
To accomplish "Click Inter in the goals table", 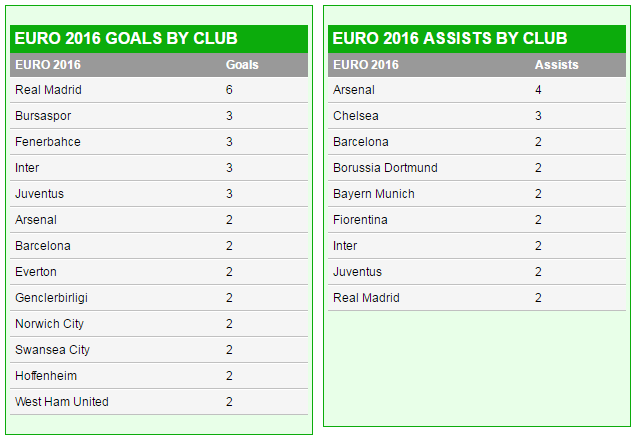I will point(27,168).
